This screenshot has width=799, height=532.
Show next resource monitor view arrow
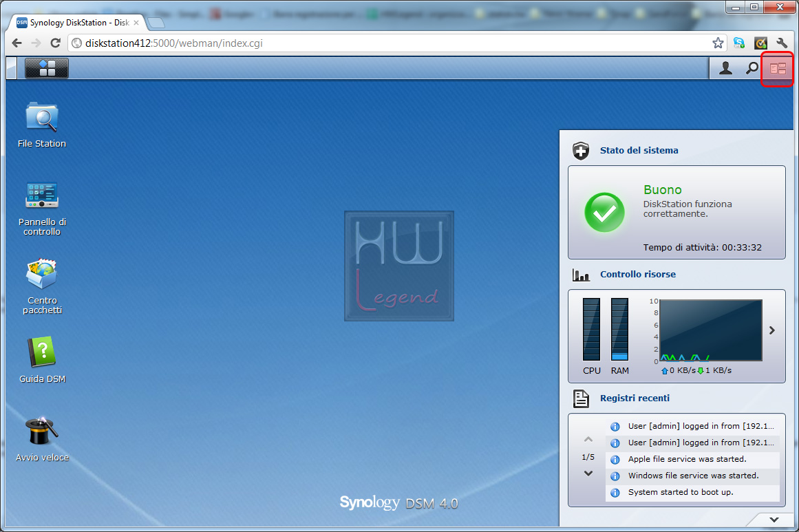(x=772, y=330)
